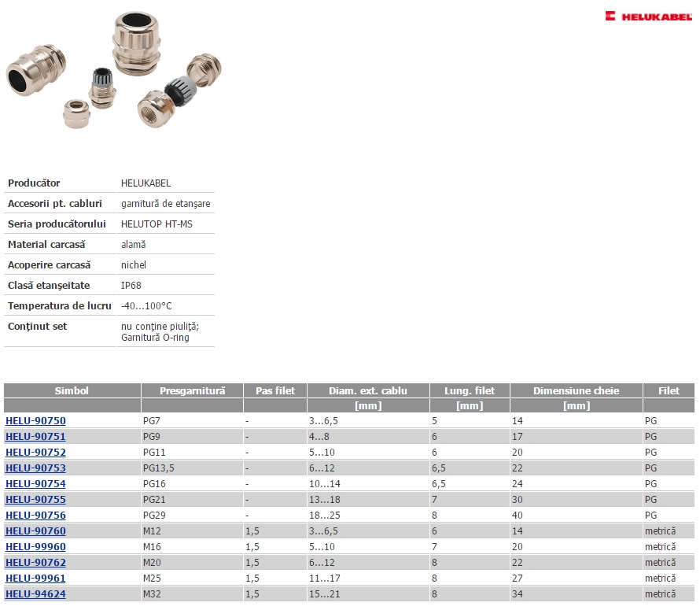The image size is (700, 610).
Task: Click the 'Producător' label
Action: click(34, 183)
